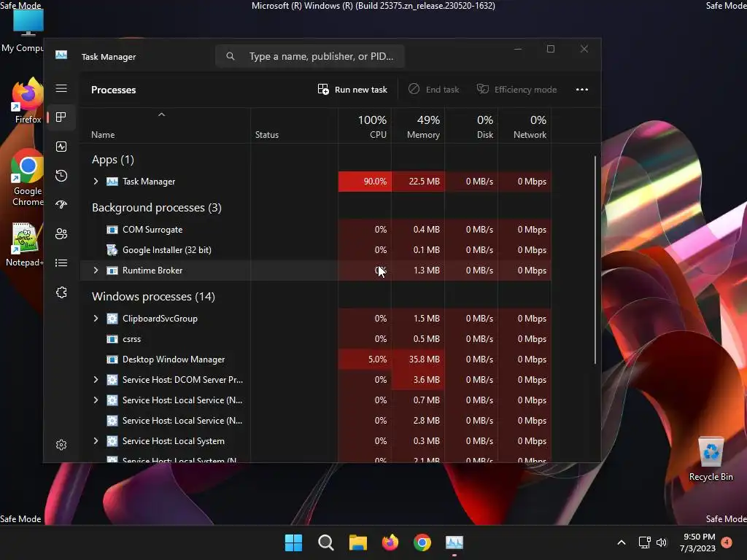Open the Task Manager hamburger navigation menu

(x=61, y=88)
